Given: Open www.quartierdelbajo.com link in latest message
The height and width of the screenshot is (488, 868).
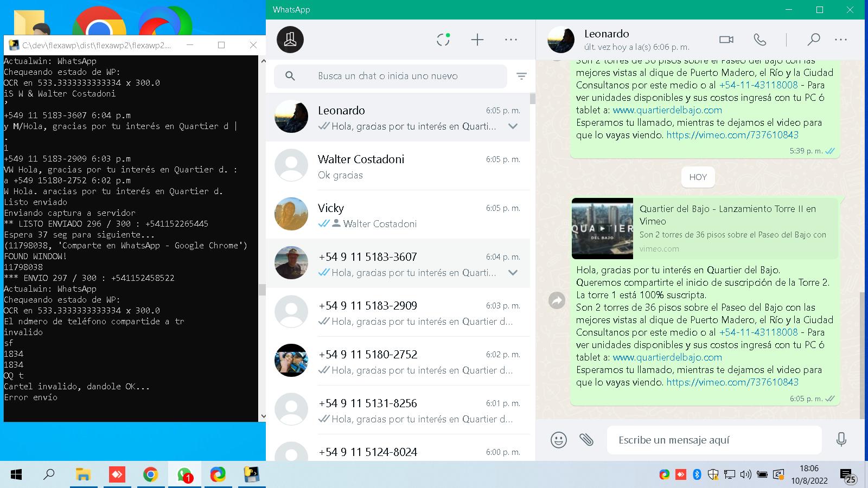Looking at the screenshot, I should point(667,357).
